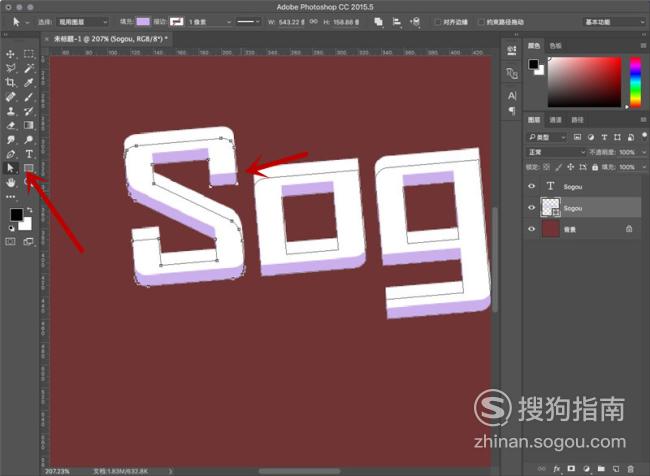Image resolution: width=650 pixels, height=476 pixels.
Task: Select the Healing Brush tool
Action: 10,97
